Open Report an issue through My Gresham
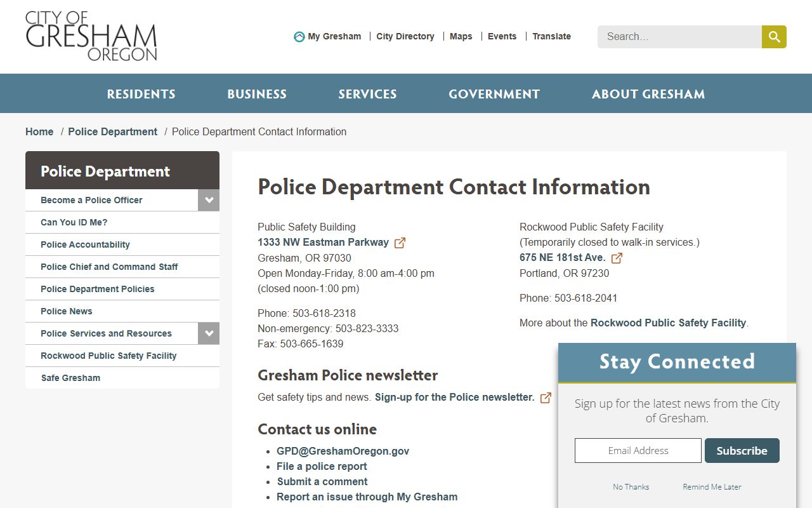The height and width of the screenshot is (508, 812). [x=367, y=497]
